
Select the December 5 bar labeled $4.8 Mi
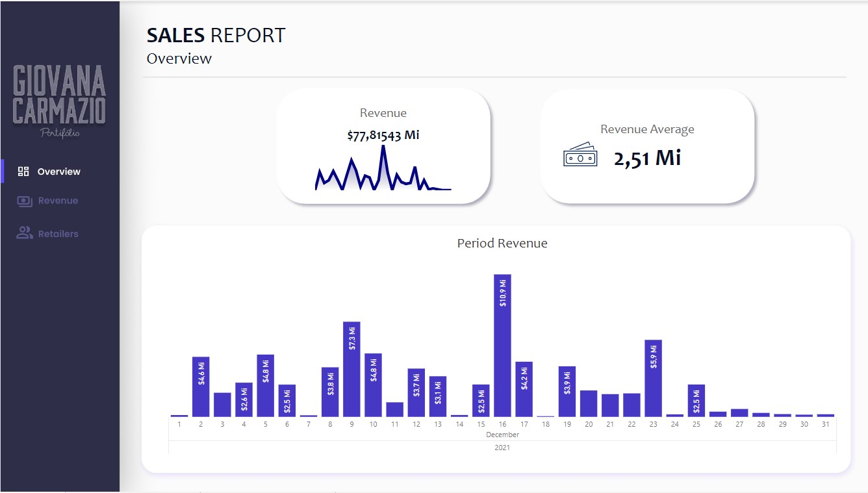266,386
